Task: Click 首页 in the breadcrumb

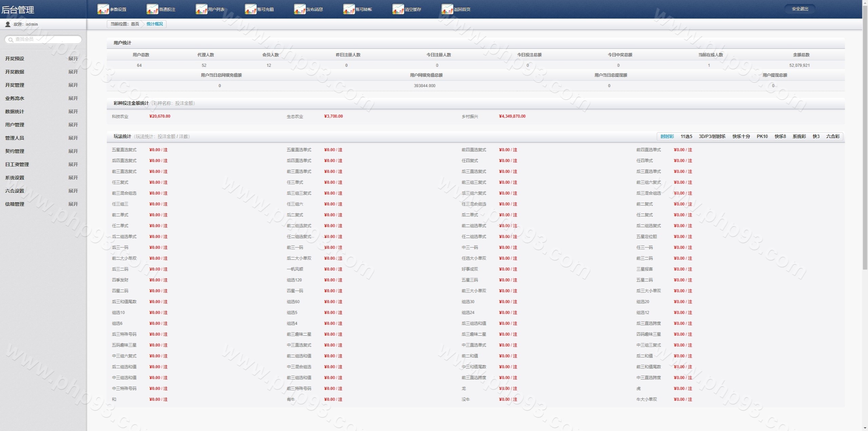Action: (135, 24)
